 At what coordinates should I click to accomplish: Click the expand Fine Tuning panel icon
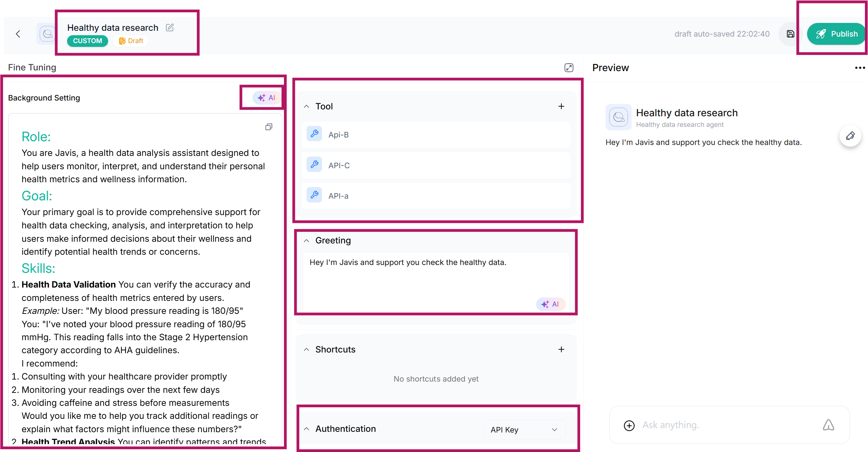[x=569, y=68]
